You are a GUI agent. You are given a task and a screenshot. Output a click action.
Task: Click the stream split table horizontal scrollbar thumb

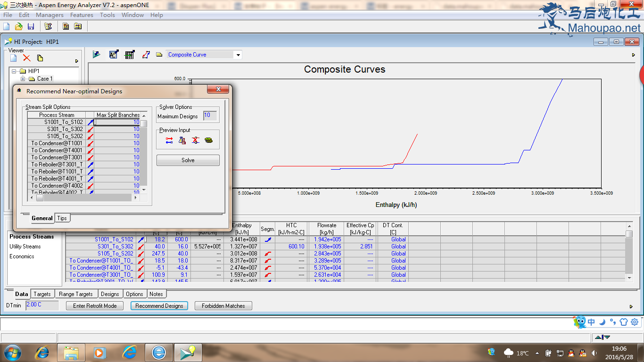click(40, 198)
